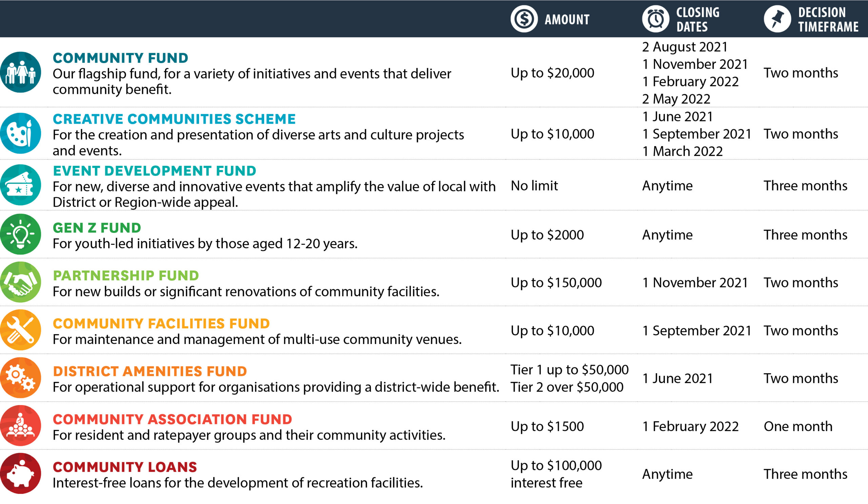The image size is (868, 504).
Task: Select the Community Loans title
Action: [125, 467]
